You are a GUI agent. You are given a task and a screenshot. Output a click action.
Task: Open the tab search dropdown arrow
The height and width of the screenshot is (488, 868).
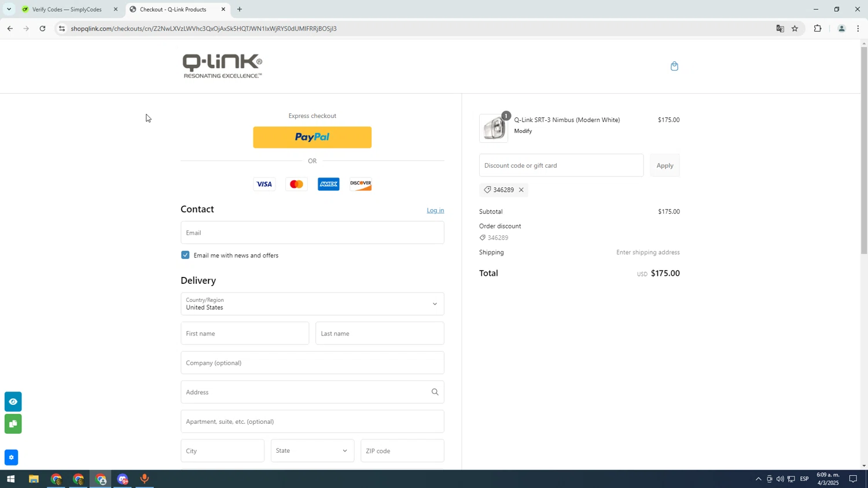9,9
